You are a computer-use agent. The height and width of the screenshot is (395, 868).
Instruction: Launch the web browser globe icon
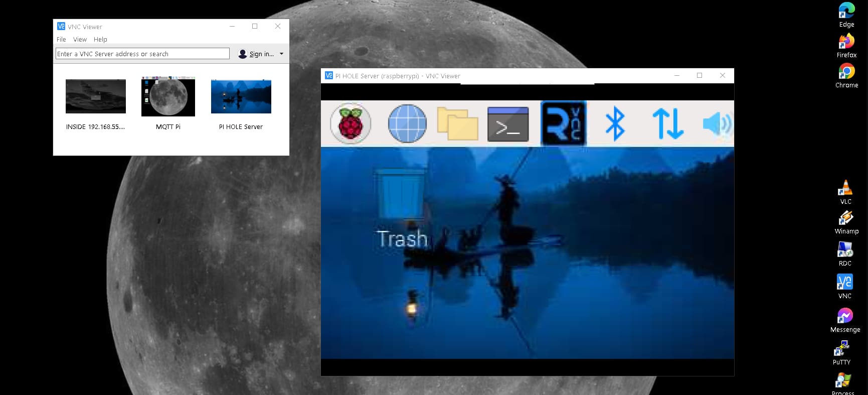(x=407, y=123)
